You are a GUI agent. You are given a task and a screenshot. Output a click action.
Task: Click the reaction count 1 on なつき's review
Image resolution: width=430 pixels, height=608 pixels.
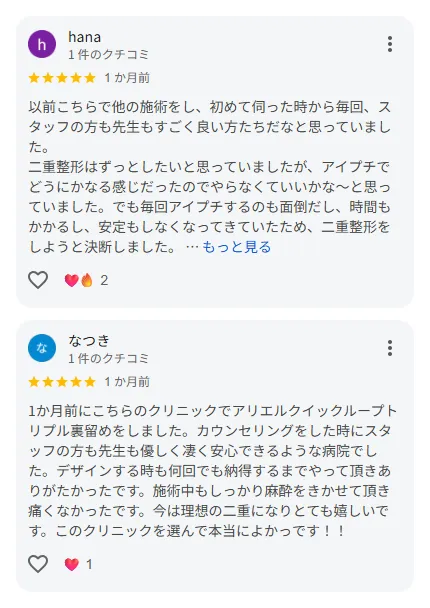tap(89, 564)
